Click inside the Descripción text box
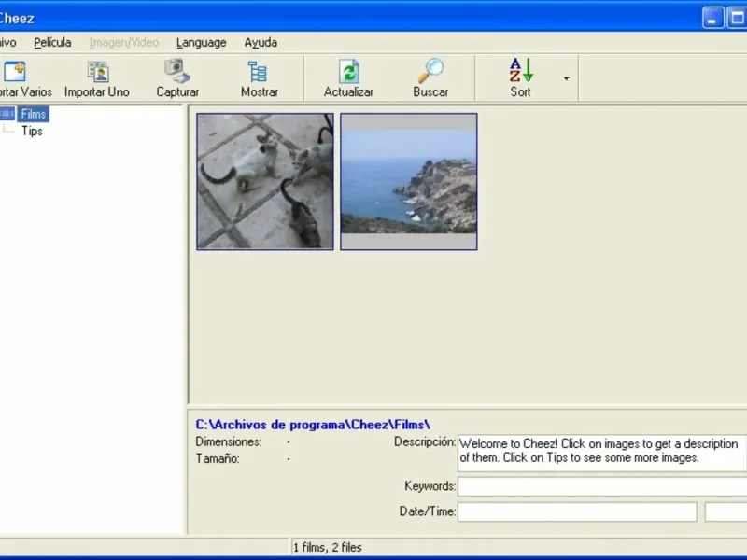The height and width of the screenshot is (560, 747). coord(602,453)
